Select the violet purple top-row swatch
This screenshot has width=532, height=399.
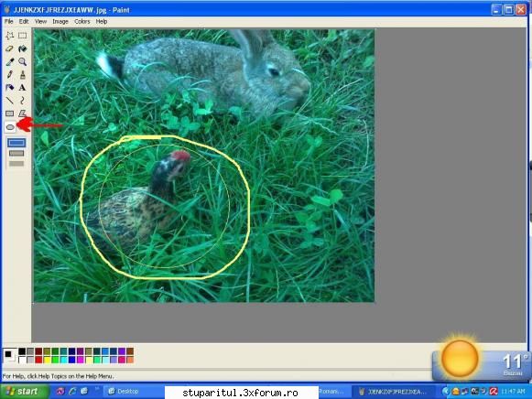(x=122, y=351)
